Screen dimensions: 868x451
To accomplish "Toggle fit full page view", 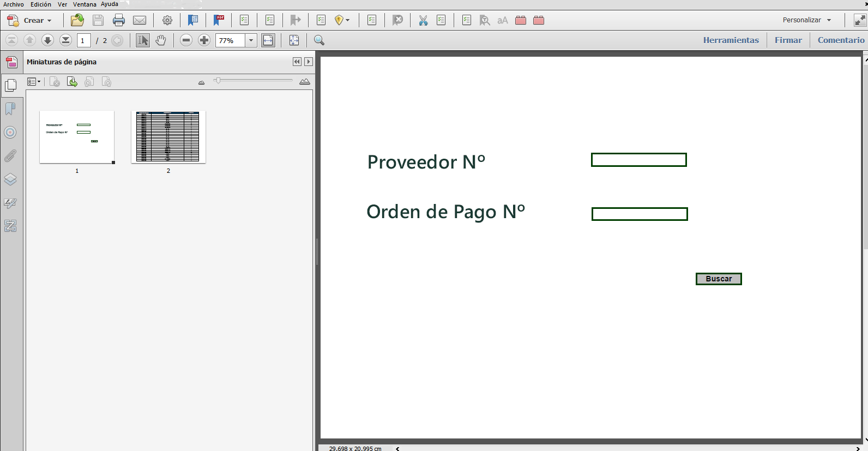I will click(294, 40).
